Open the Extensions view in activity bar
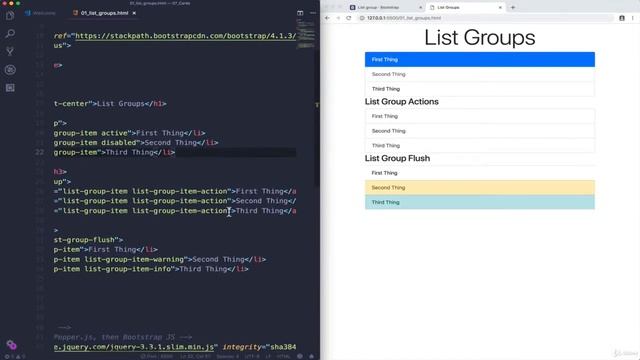This screenshot has width=640, height=360. (x=10, y=88)
